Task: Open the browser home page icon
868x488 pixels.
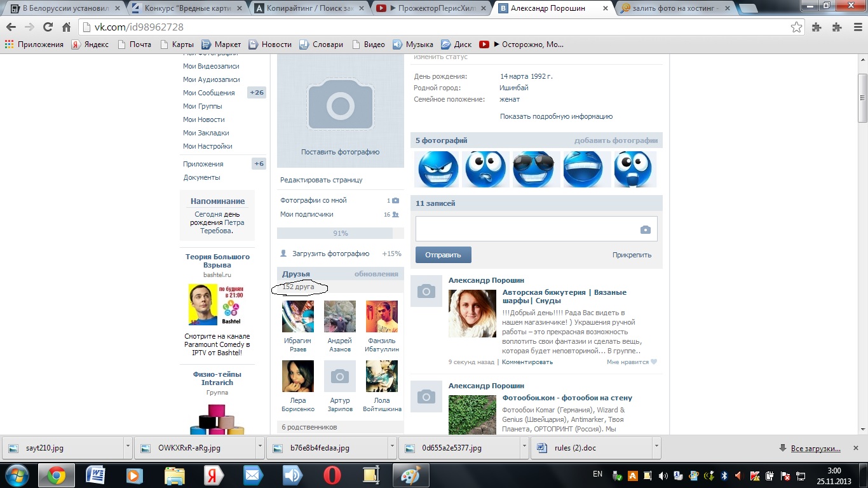Action: 66,27
